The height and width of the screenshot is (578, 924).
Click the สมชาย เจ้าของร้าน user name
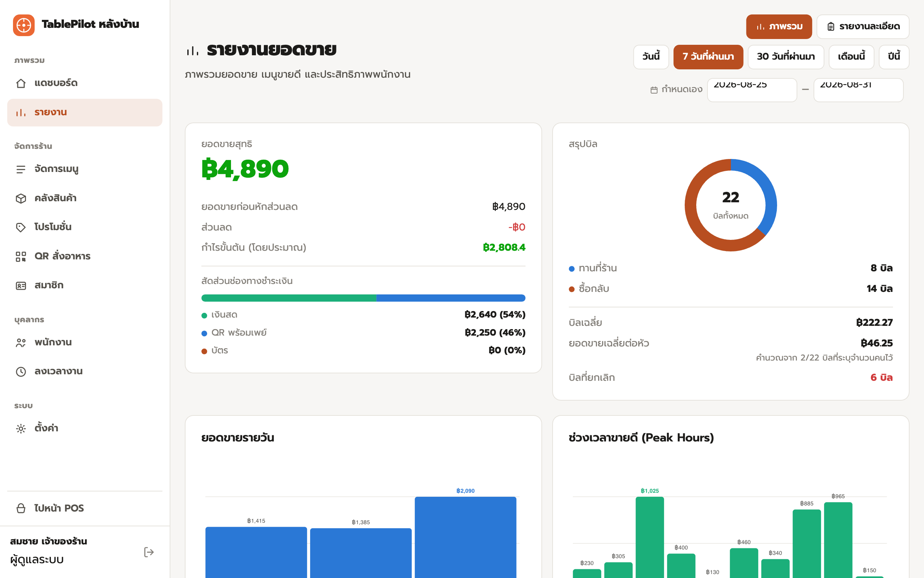tap(48, 541)
